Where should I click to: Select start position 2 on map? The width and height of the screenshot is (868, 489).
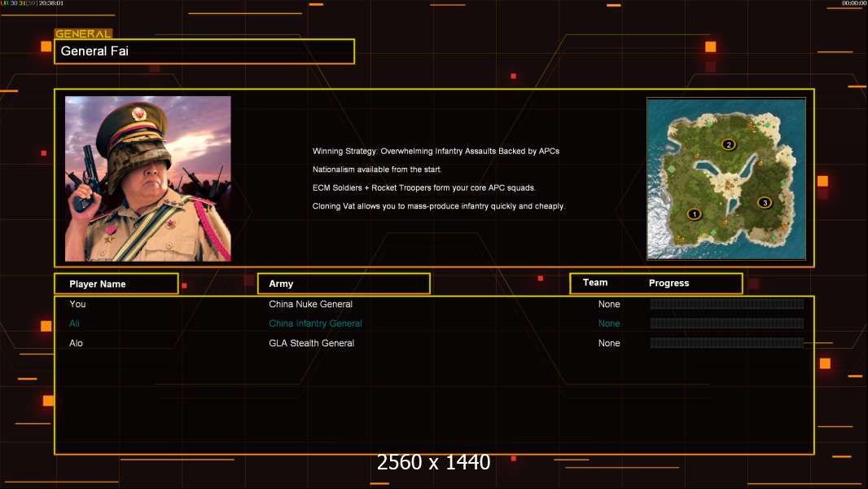pos(729,144)
